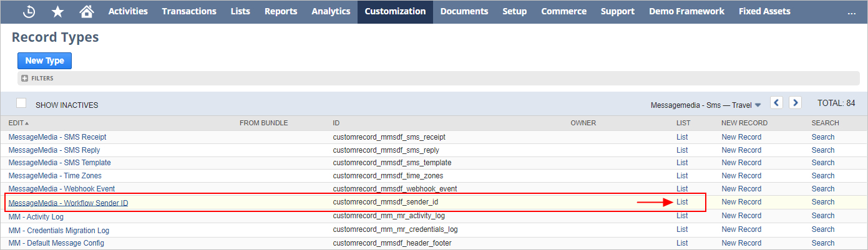Edit MessageMedia - Time Zones record type
Image resolution: width=868 pixels, height=250 pixels.
(x=55, y=176)
